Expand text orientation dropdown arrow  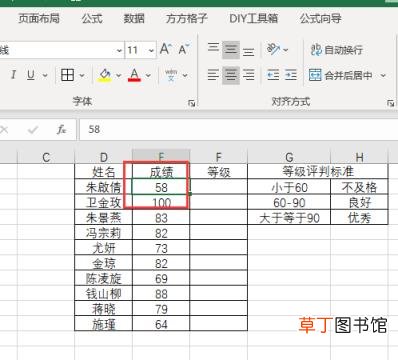point(286,50)
